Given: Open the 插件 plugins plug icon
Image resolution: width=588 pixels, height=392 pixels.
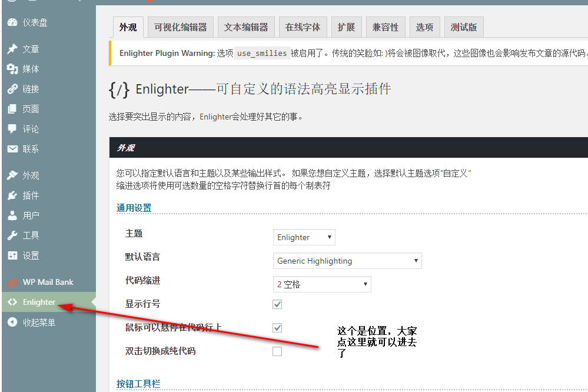Looking at the screenshot, I should (12, 195).
